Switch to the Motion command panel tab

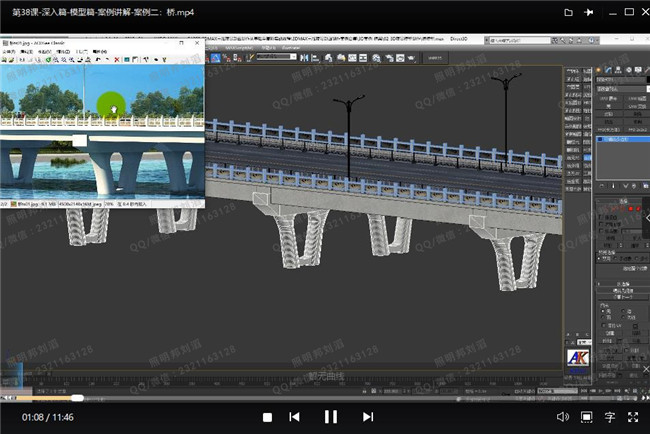click(x=628, y=70)
